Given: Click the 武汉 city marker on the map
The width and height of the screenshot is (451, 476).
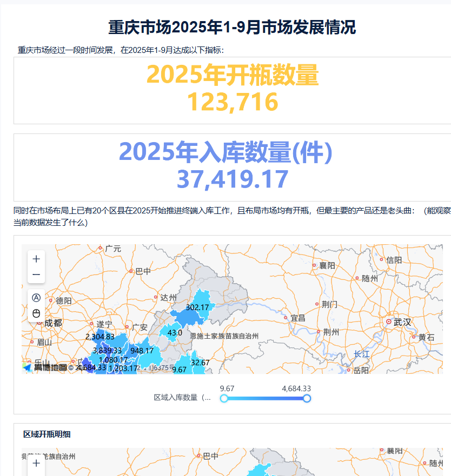Looking at the screenshot, I should pos(389,322).
